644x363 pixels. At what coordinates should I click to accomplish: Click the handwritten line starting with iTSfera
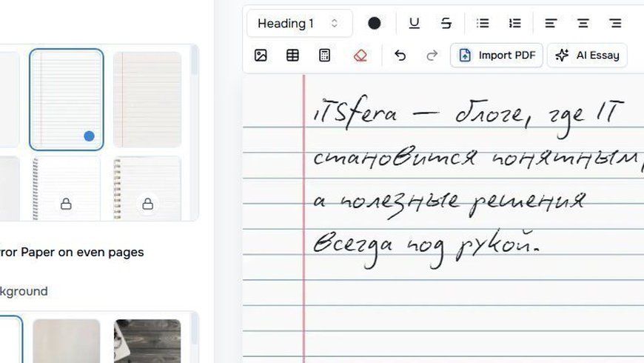coord(469,116)
